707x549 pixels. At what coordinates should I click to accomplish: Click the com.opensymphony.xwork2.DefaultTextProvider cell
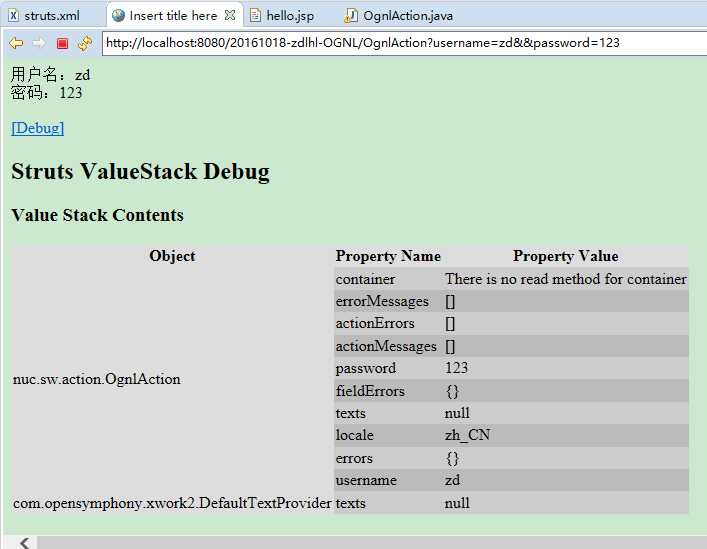tap(172, 503)
